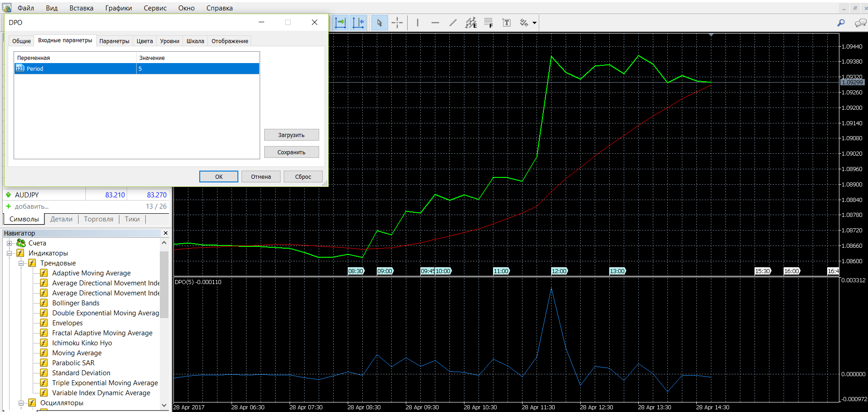Click the Navigator vertical scrollbar thumb

pyautogui.click(x=164, y=284)
